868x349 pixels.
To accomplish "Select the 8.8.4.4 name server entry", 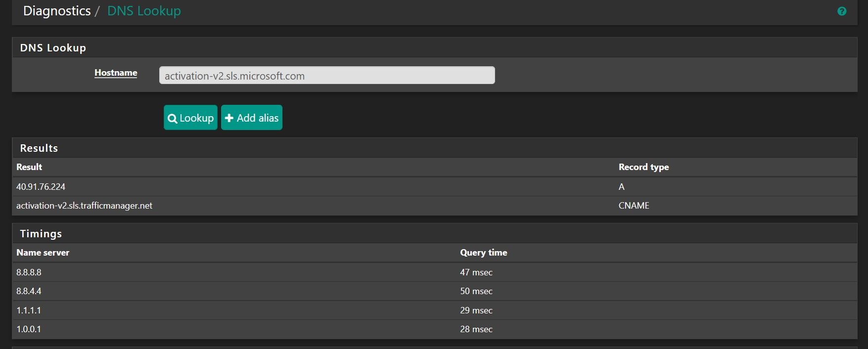I will (x=29, y=291).
